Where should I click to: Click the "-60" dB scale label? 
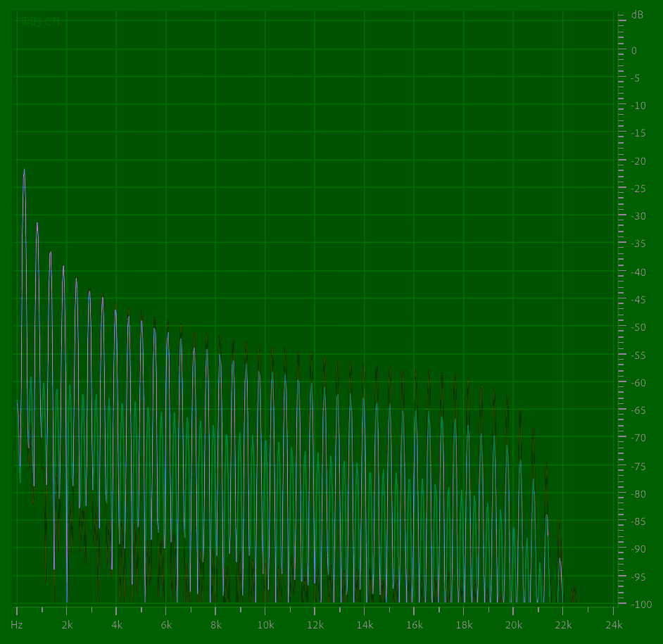click(638, 383)
